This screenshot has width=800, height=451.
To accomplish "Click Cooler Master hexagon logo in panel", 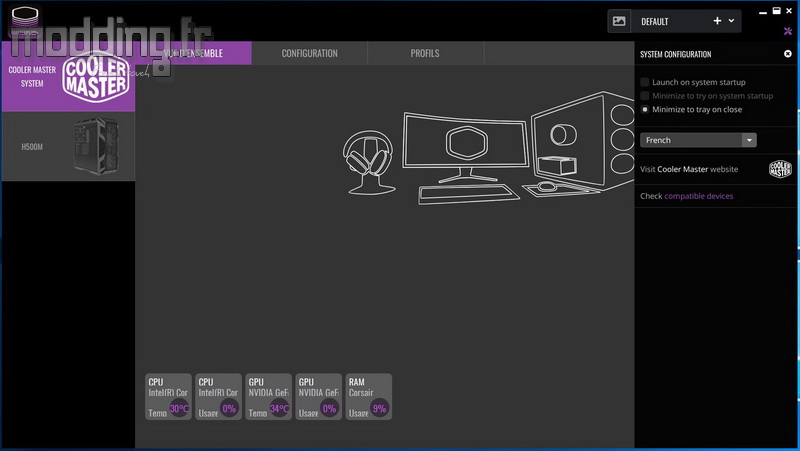I will click(780, 169).
